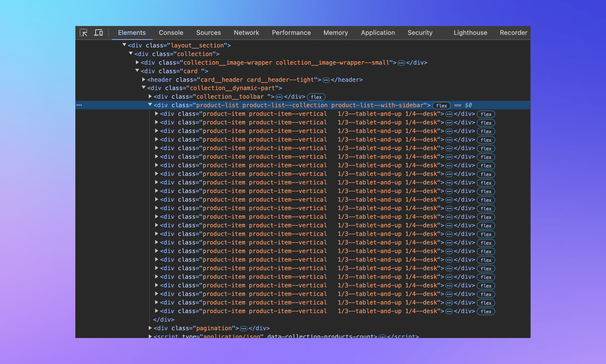
Task: Click the ellipsis inside the collection__toolbar div
Action: [279, 97]
